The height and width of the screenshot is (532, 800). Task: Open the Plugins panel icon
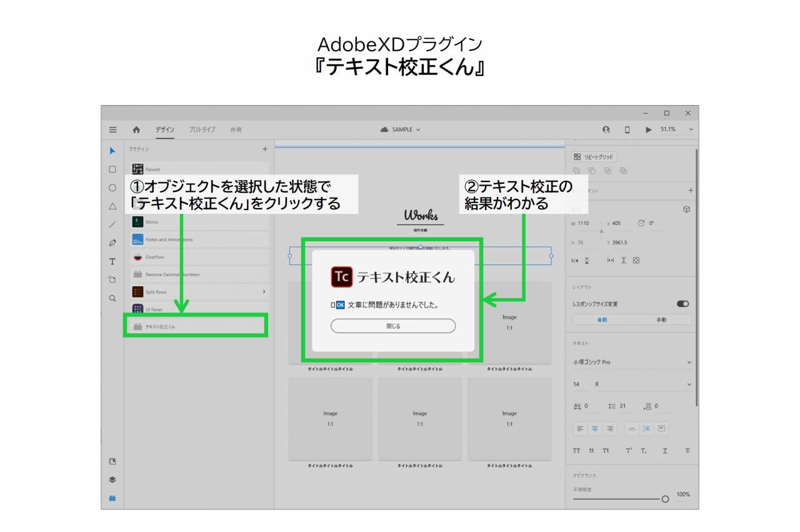coord(112,498)
